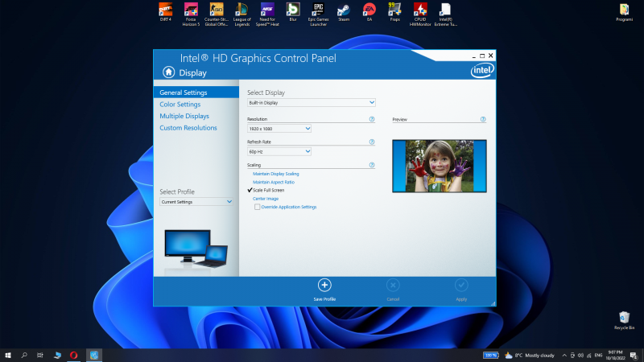This screenshot has height=362, width=644.
Task: Open Counter-Strike Global Offensive shortcut
Action: [x=217, y=14]
